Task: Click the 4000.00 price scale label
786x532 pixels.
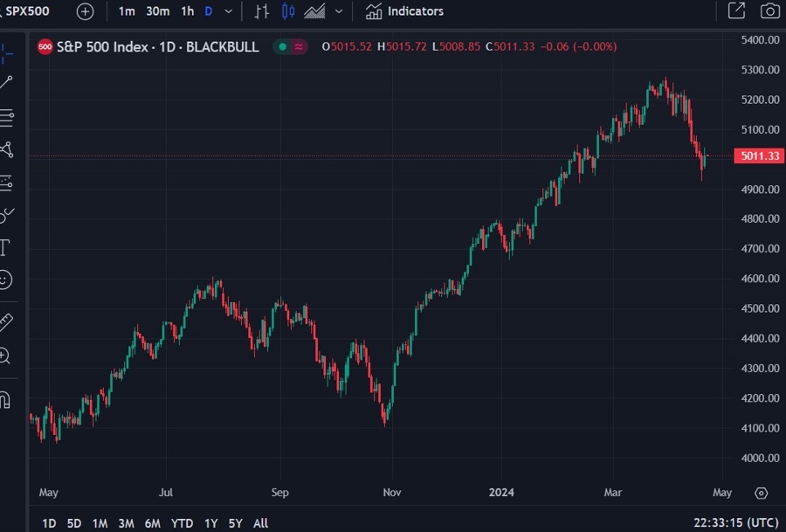Action: [760, 458]
